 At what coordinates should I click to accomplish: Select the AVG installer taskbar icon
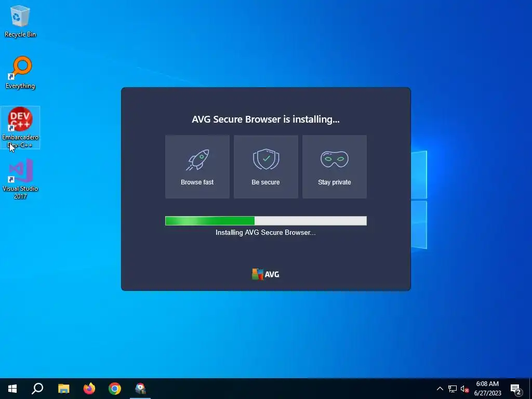(140, 389)
